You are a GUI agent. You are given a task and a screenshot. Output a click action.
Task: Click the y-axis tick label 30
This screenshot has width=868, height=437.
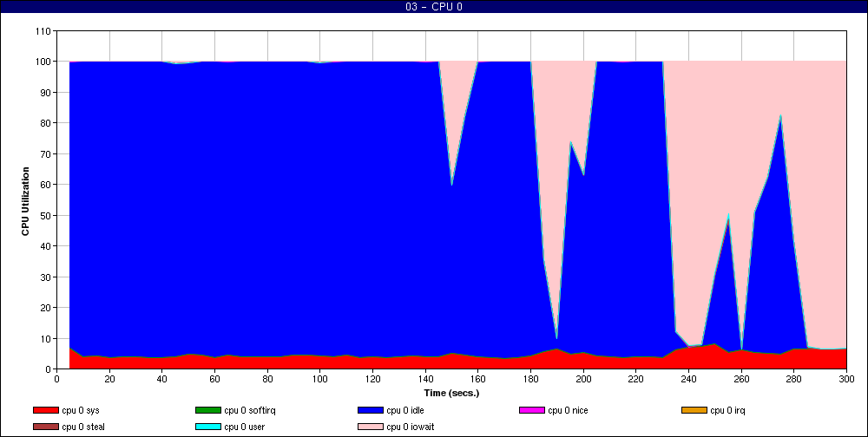coord(47,277)
